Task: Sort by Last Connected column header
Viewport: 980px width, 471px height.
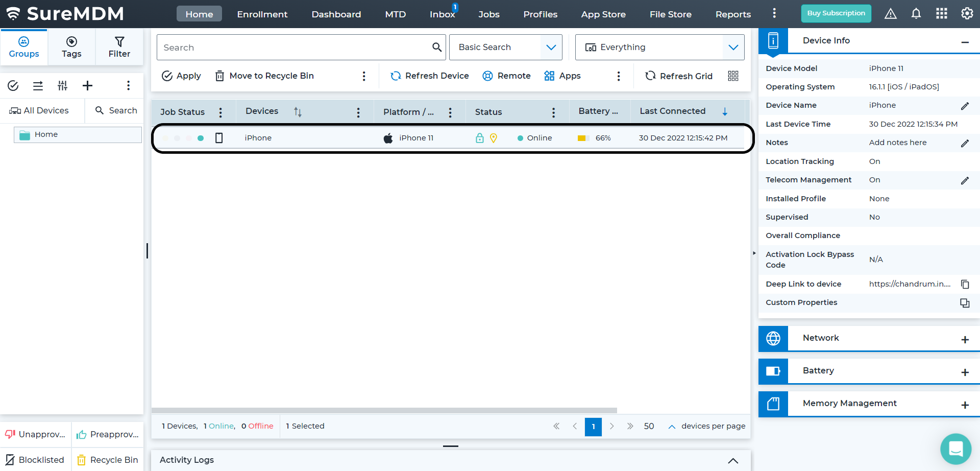Action: click(673, 111)
